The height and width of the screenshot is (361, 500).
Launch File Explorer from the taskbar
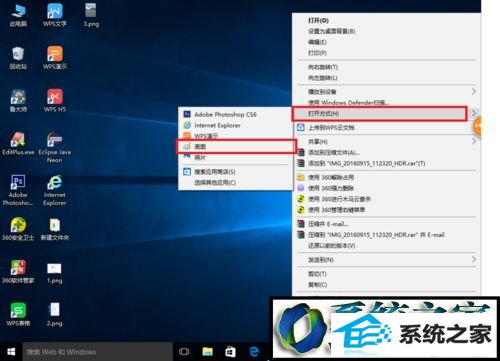point(208,352)
